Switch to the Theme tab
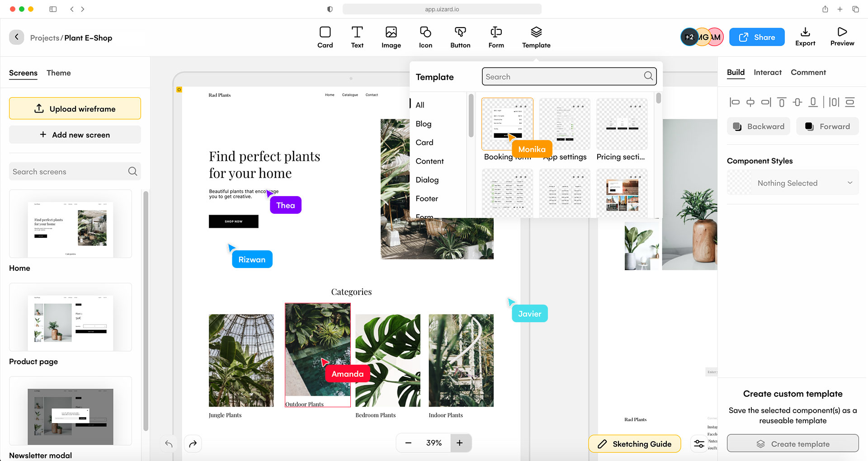 (x=58, y=73)
